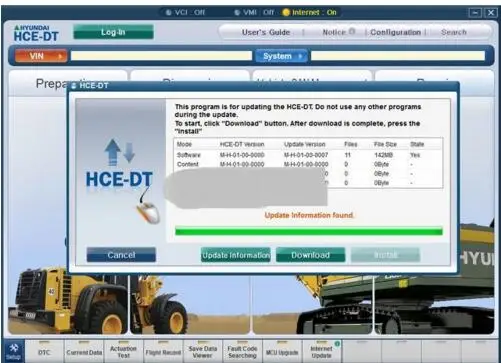The height and width of the screenshot is (363, 501).
Task: Launch Actuation Test tool
Action: tap(123, 352)
